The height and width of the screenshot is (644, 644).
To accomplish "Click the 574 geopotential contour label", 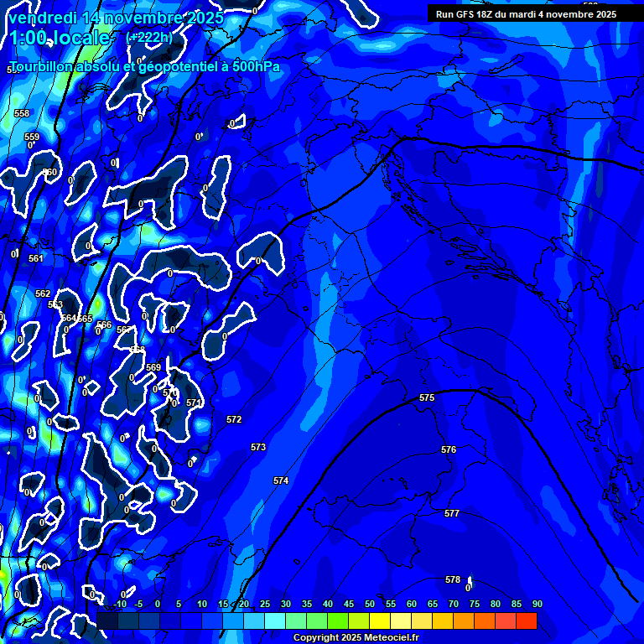I will tap(281, 480).
